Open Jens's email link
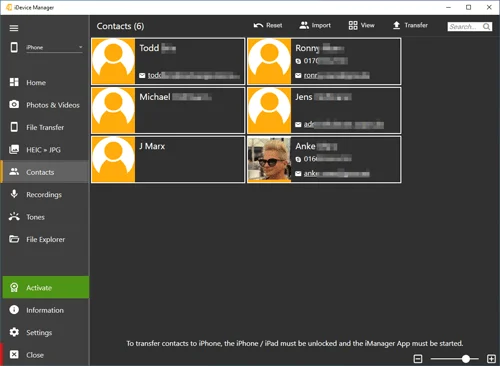Viewport: 500px width, 366px height. point(344,124)
